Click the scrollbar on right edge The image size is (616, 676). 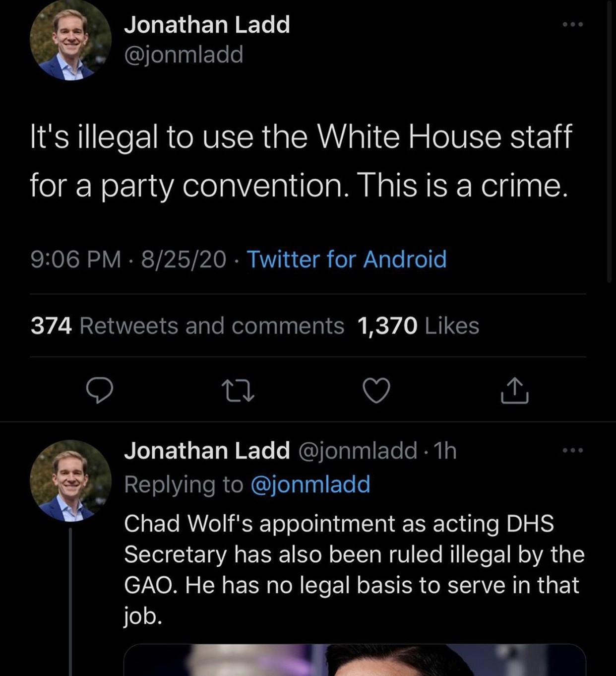click(610, 149)
